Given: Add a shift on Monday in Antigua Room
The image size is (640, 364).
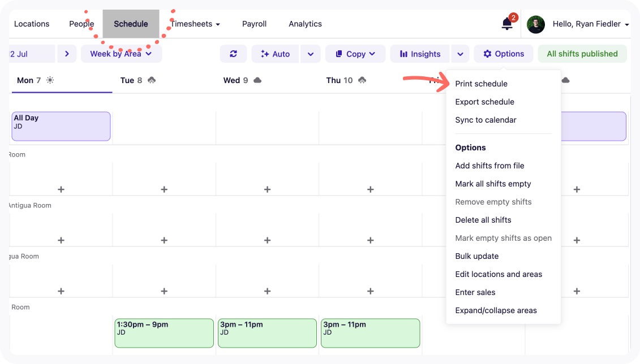Looking at the screenshot, I should (x=61, y=240).
